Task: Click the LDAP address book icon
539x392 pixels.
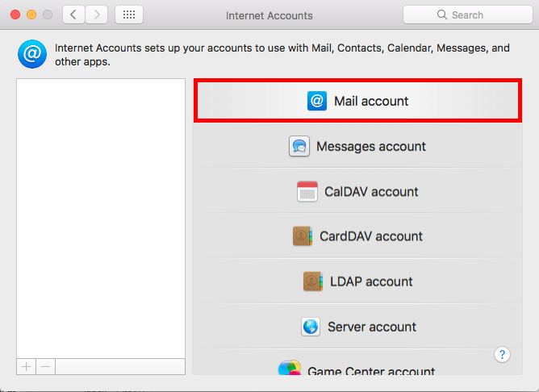Action: tap(312, 281)
